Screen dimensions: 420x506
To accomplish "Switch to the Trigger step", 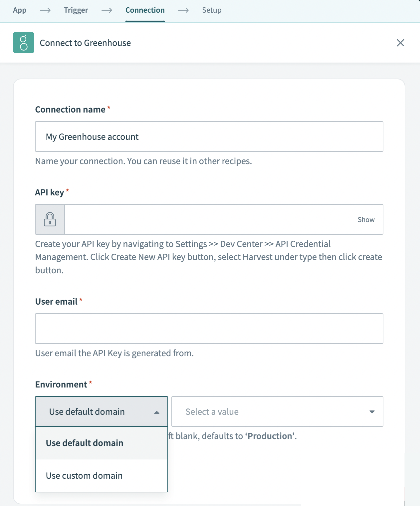I will coord(76,10).
